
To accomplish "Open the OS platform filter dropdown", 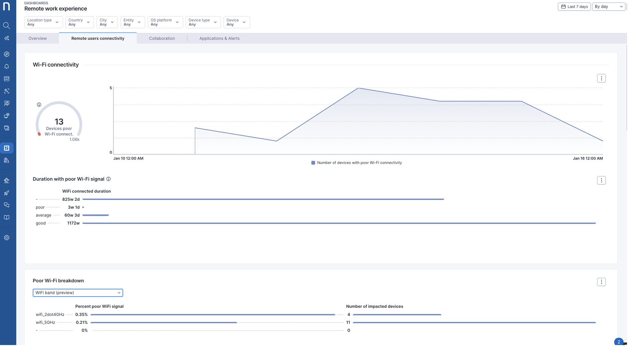I will pyautogui.click(x=165, y=22).
